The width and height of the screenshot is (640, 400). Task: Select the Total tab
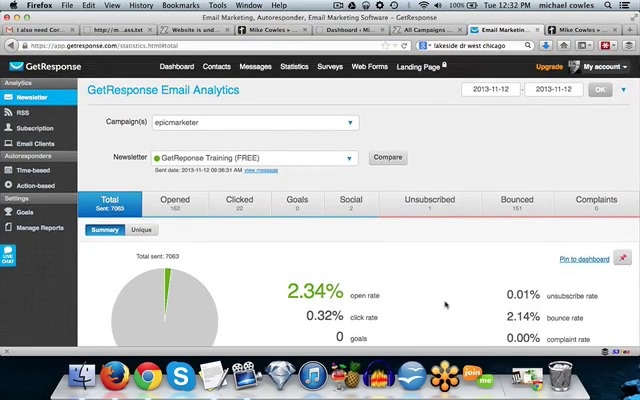pyautogui.click(x=110, y=204)
